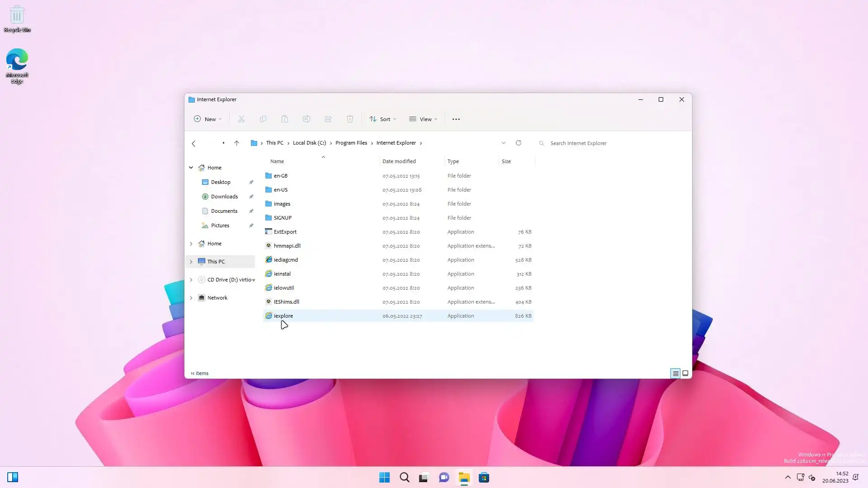Select the iexplore application file
The image size is (868, 488).
tap(283, 316)
